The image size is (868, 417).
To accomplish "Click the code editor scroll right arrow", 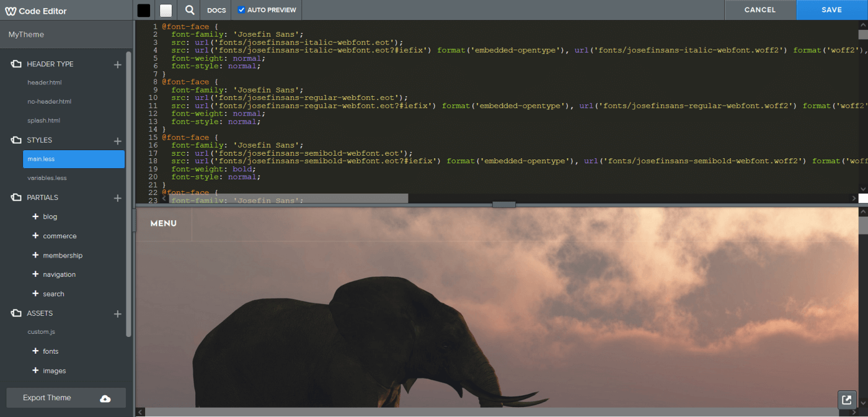I will pyautogui.click(x=854, y=199).
